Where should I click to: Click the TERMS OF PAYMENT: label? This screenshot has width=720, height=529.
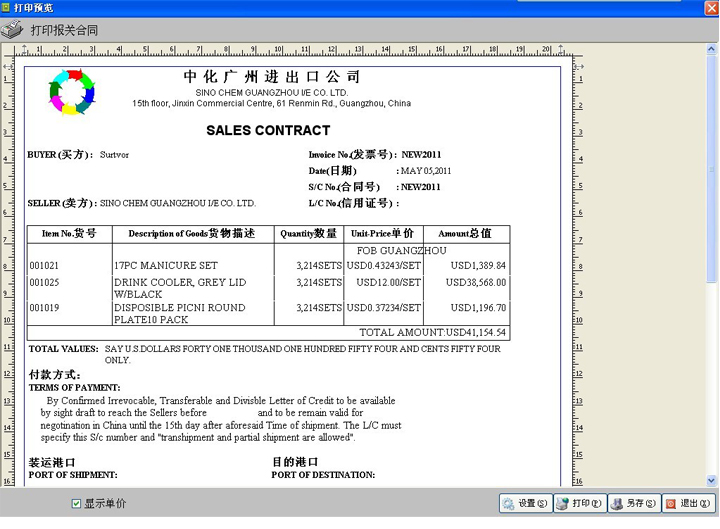(x=74, y=388)
